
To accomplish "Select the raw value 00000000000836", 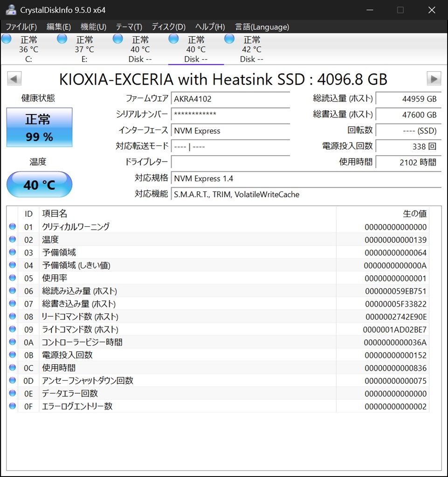I will coord(395,368).
